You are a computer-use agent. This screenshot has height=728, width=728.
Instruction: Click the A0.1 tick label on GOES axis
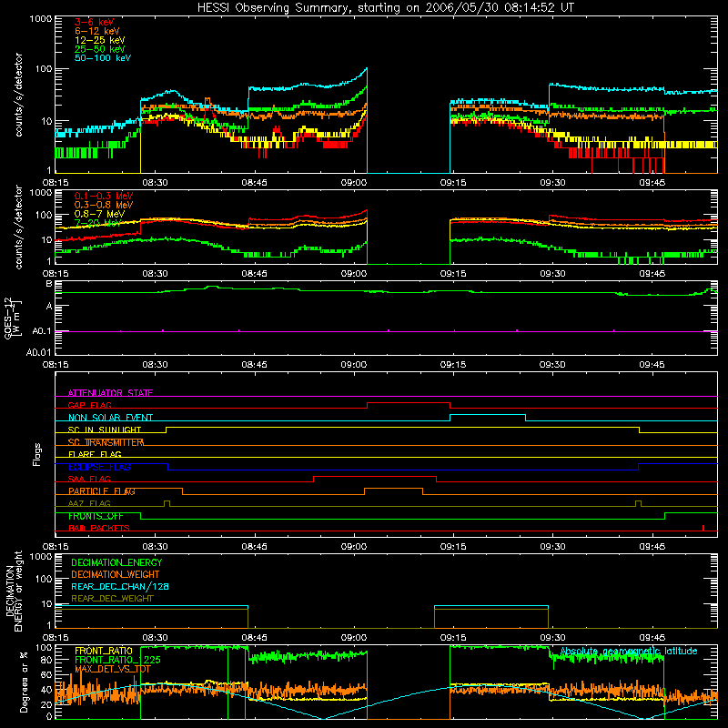[42, 331]
